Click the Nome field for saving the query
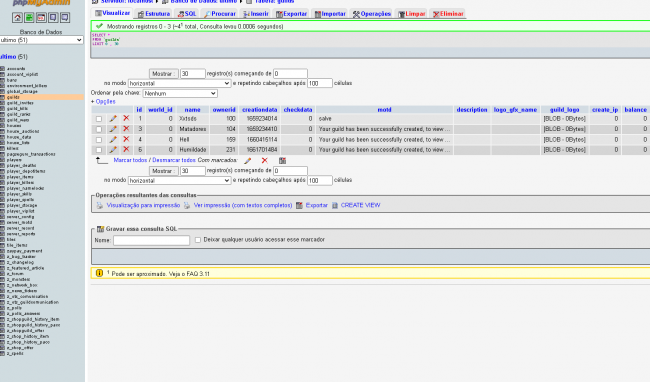Screen dimensions: 650x382 151,240
